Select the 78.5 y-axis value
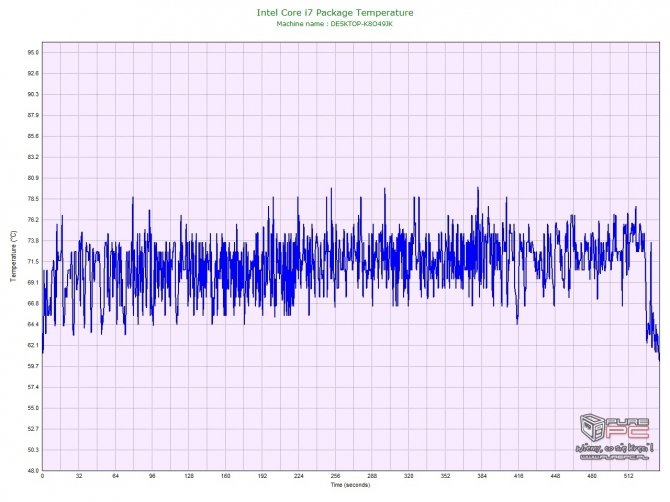Viewport: 670px width, 502px height. (x=33, y=199)
